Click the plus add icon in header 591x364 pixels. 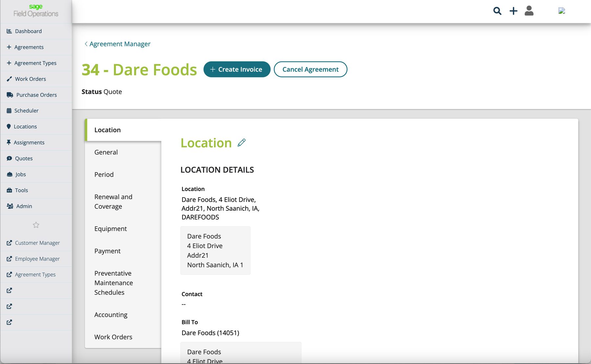pos(514,11)
